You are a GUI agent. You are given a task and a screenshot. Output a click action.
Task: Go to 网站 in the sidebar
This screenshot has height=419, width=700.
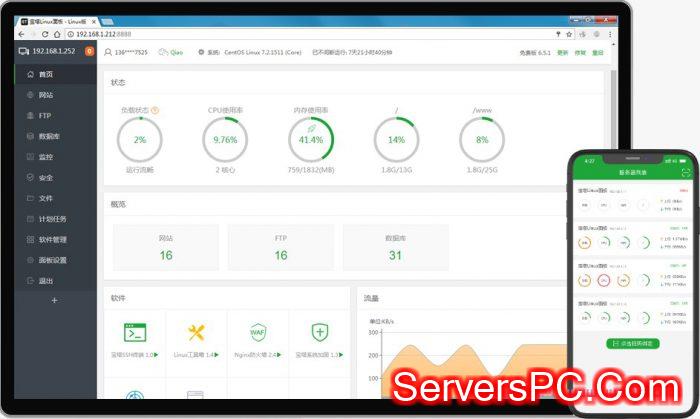tap(45, 95)
